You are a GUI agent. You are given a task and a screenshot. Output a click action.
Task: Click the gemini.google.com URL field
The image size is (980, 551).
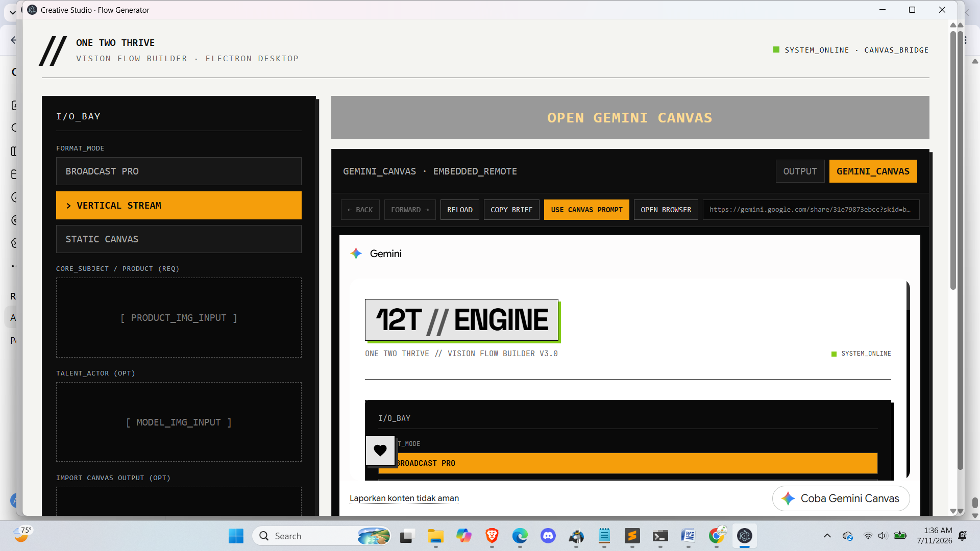811,210
